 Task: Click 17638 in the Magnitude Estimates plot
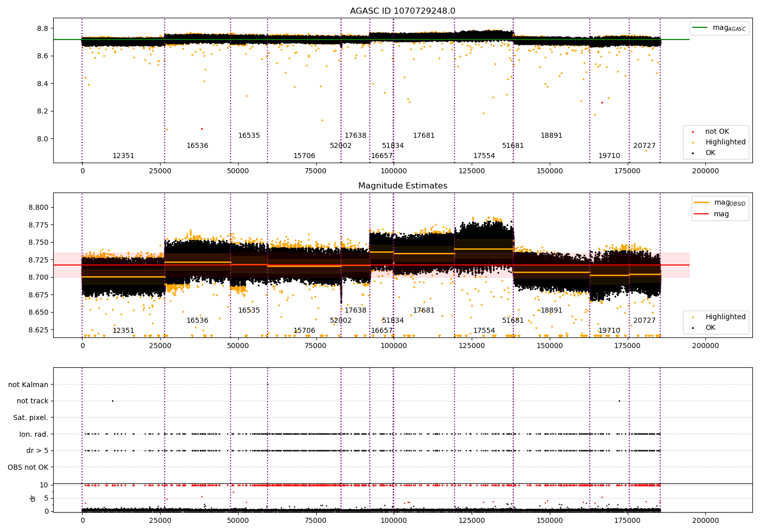click(355, 311)
